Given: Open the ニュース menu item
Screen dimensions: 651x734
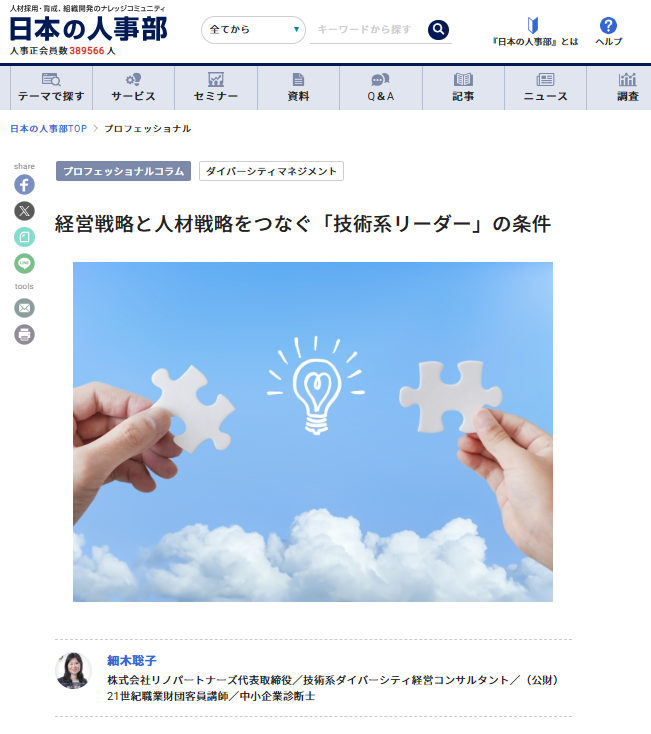Looking at the screenshot, I should tap(545, 88).
